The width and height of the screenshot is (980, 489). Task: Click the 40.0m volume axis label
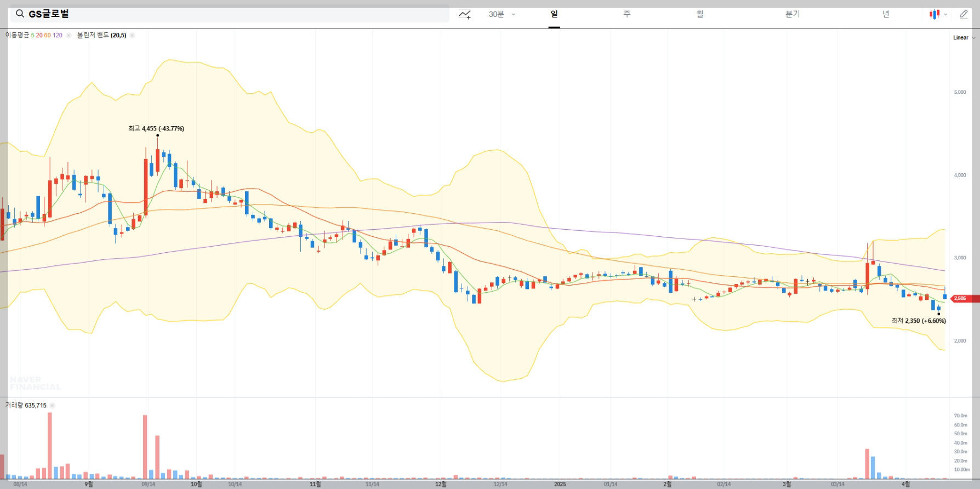click(961, 443)
